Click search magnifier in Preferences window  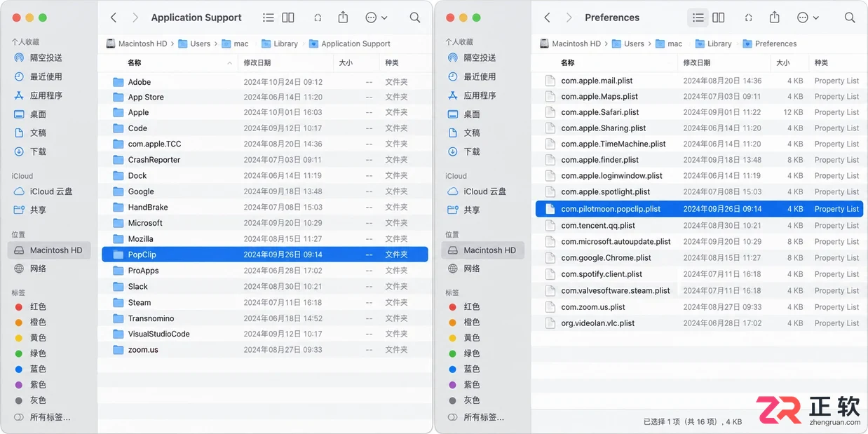[x=850, y=18]
